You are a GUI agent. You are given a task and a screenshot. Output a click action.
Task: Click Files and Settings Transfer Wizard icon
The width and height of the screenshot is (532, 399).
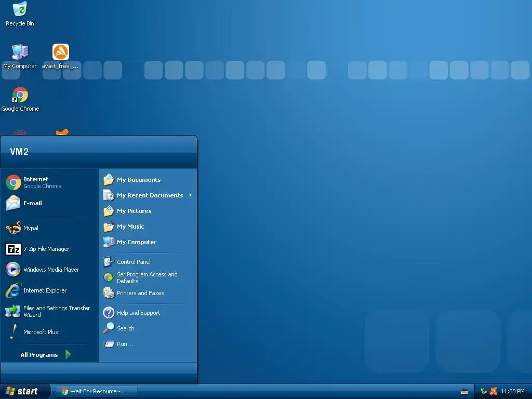tap(13, 311)
